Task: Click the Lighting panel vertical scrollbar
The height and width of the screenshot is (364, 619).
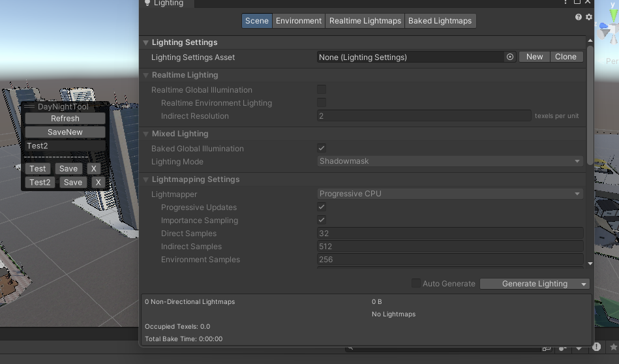Action: (x=590, y=105)
